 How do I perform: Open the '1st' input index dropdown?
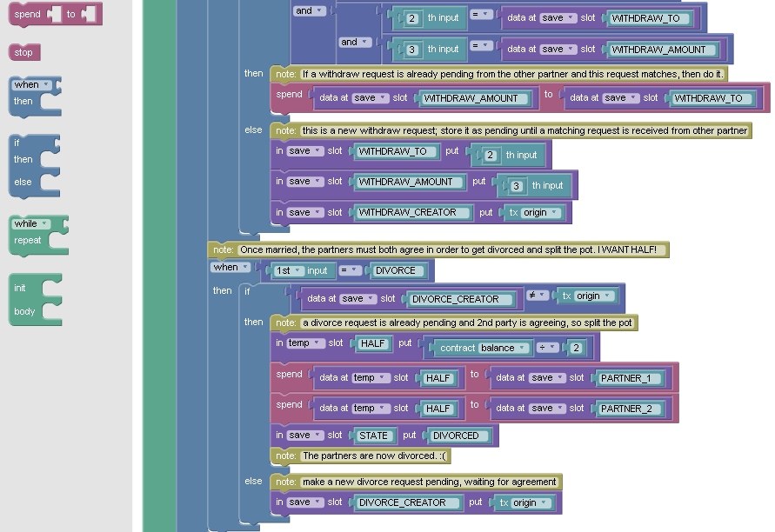click(x=289, y=270)
